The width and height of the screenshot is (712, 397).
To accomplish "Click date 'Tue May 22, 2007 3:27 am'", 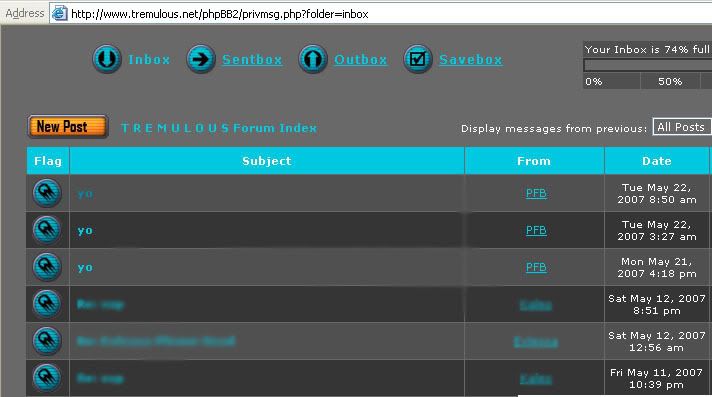I will point(657,230).
